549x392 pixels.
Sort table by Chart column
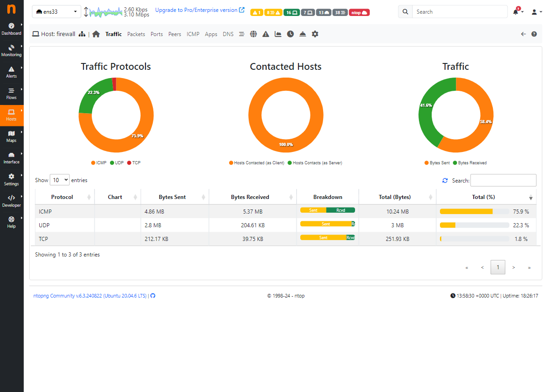[x=118, y=197]
